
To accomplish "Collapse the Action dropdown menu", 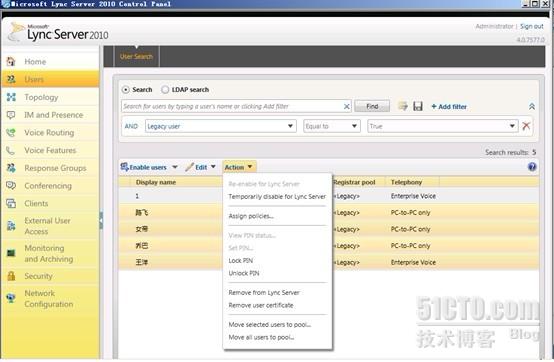I will (239, 167).
